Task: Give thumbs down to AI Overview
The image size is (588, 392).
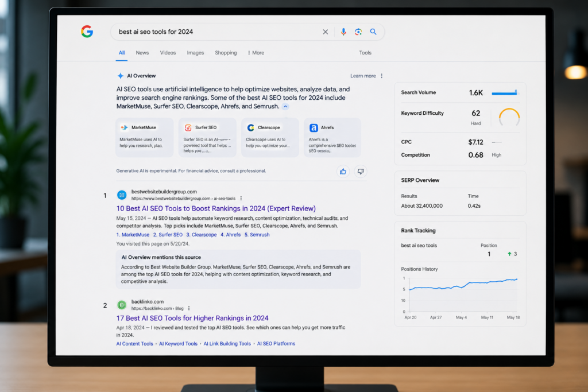Action: 361,172
